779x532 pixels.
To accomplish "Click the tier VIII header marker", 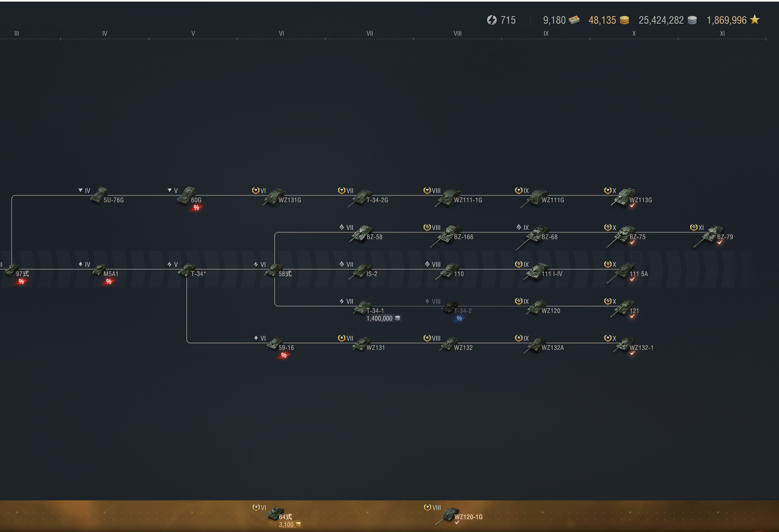I will (x=457, y=34).
